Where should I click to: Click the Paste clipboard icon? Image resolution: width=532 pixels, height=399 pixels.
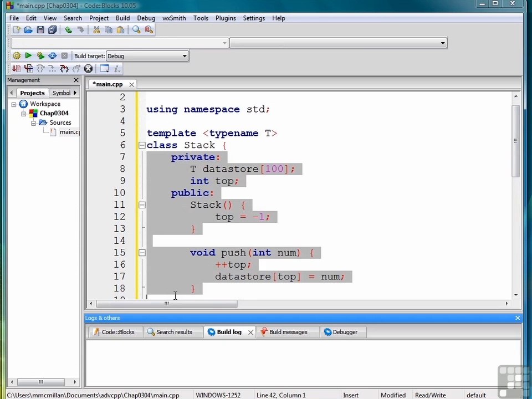click(x=120, y=30)
